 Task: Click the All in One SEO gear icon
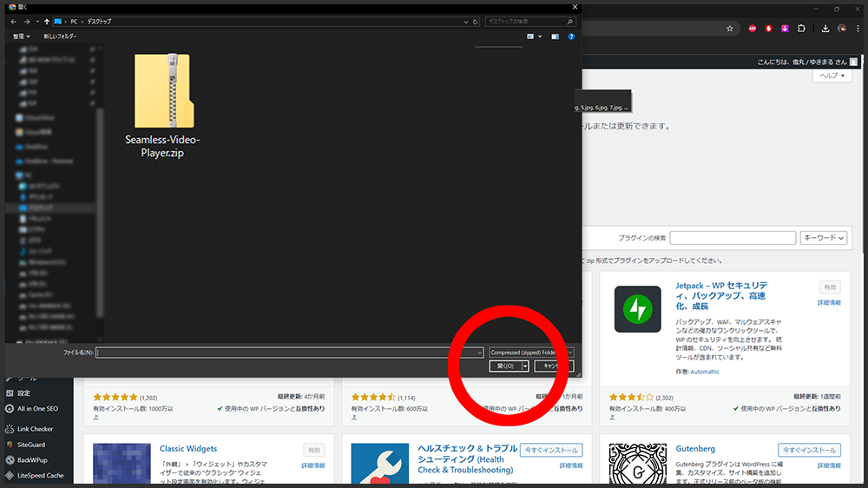tap(10, 409)
